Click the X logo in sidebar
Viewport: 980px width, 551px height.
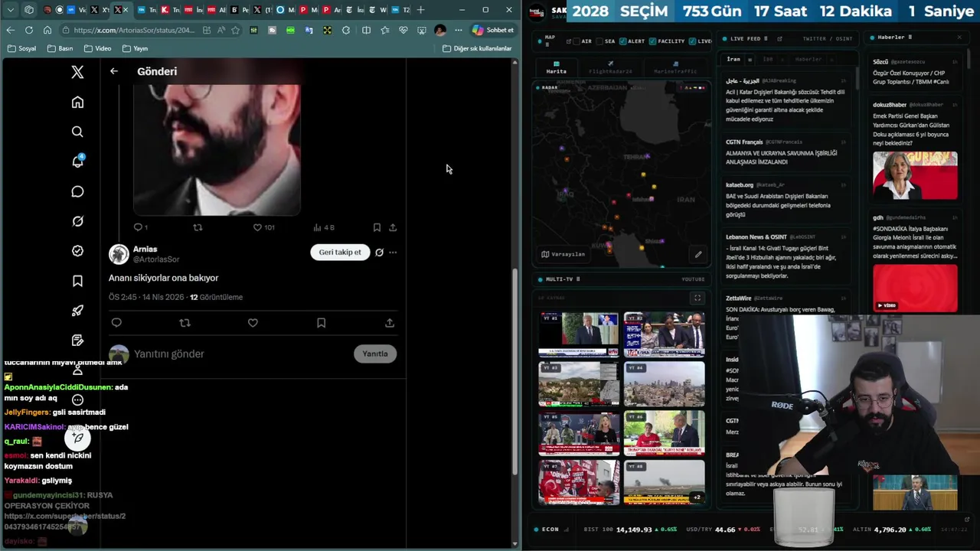point(77,72)
